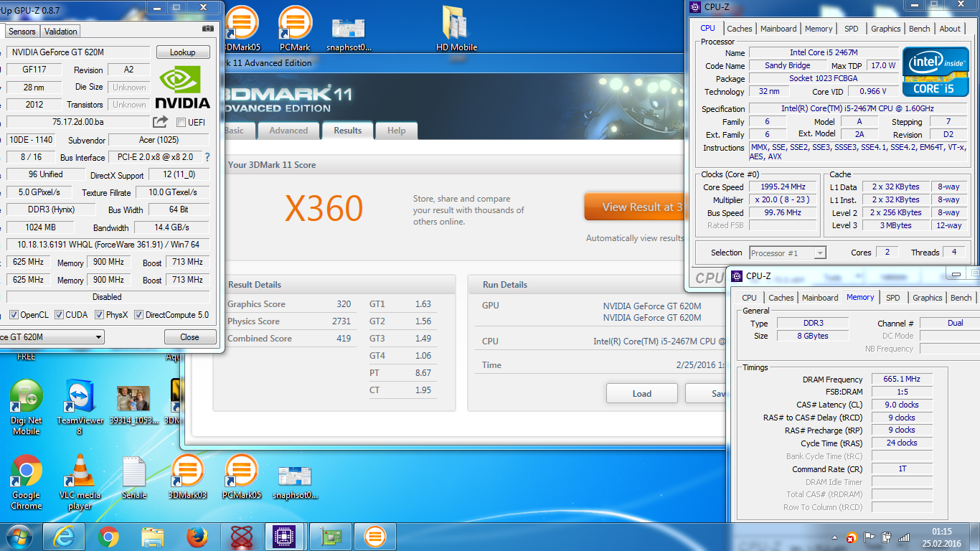Open the PCMark desktop shortcut at top
Viewport: 980px width, 551px height.
click(x=294, y=29)
